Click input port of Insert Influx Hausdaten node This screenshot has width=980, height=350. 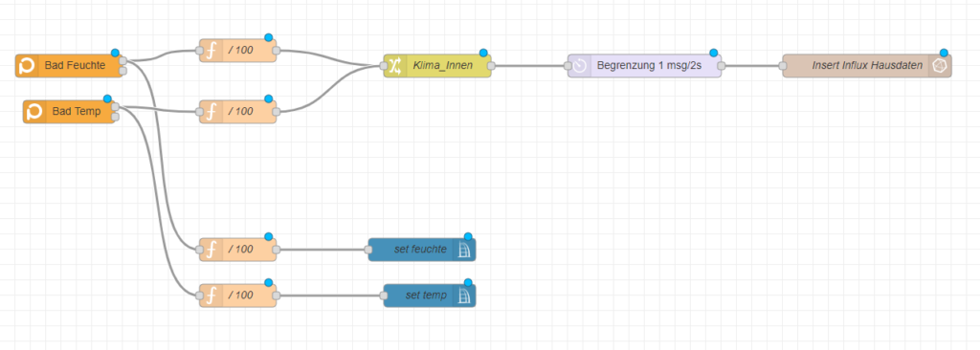point(783,66)
